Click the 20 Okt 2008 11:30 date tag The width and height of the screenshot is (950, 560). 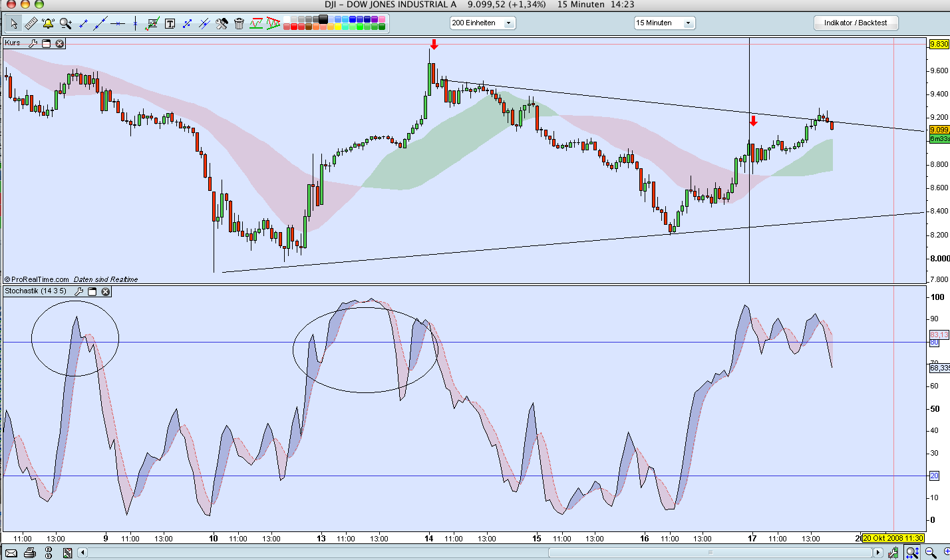893,538
